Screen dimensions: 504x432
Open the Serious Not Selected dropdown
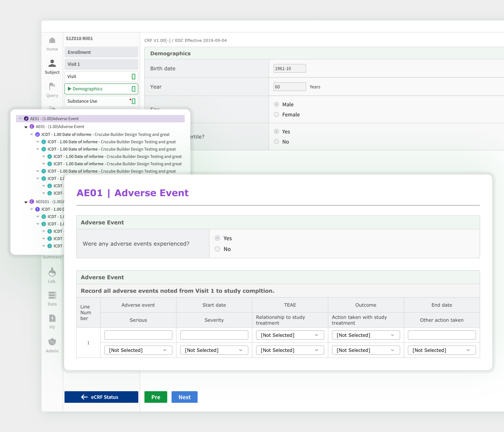[x=138, y=350]
